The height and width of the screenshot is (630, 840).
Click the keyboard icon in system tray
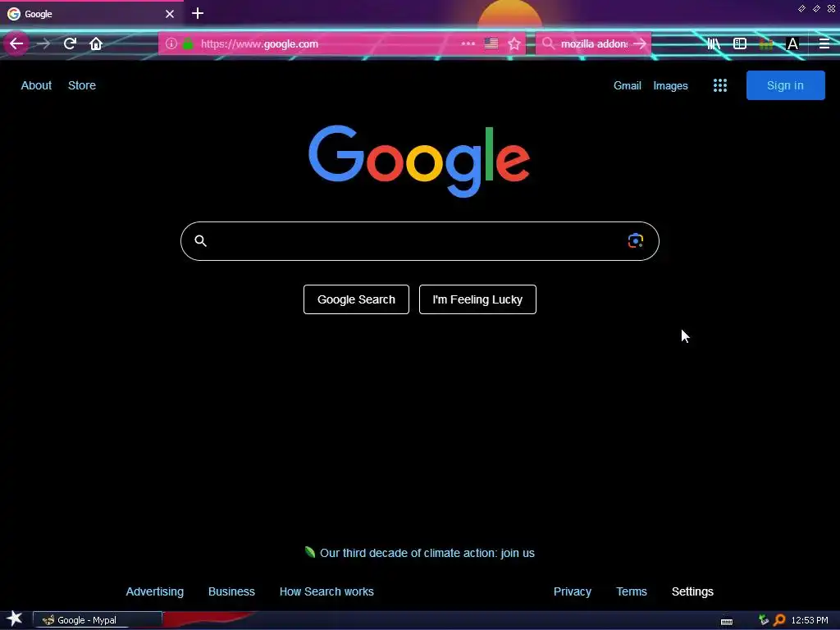click(x=727, y=621)
